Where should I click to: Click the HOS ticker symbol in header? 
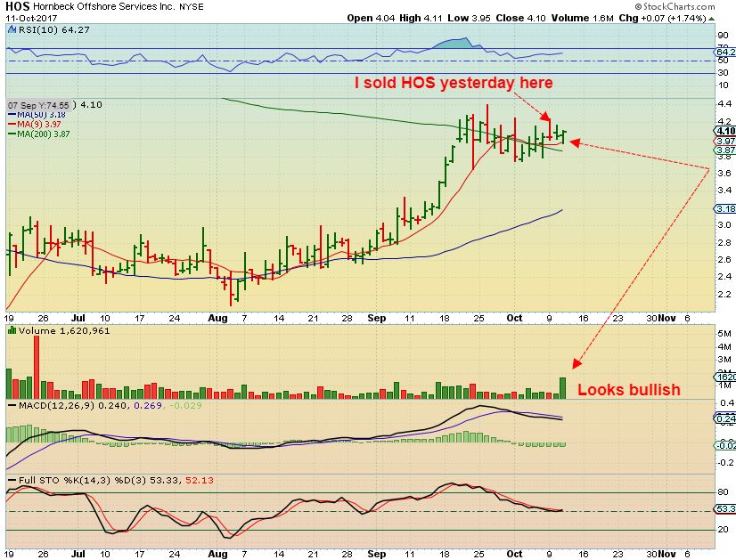point(17,6)
